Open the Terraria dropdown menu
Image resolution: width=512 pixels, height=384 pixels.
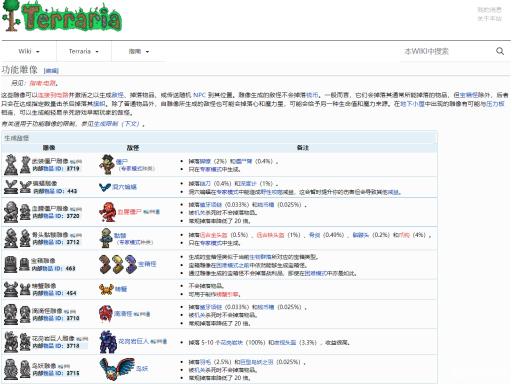point(84,51)
